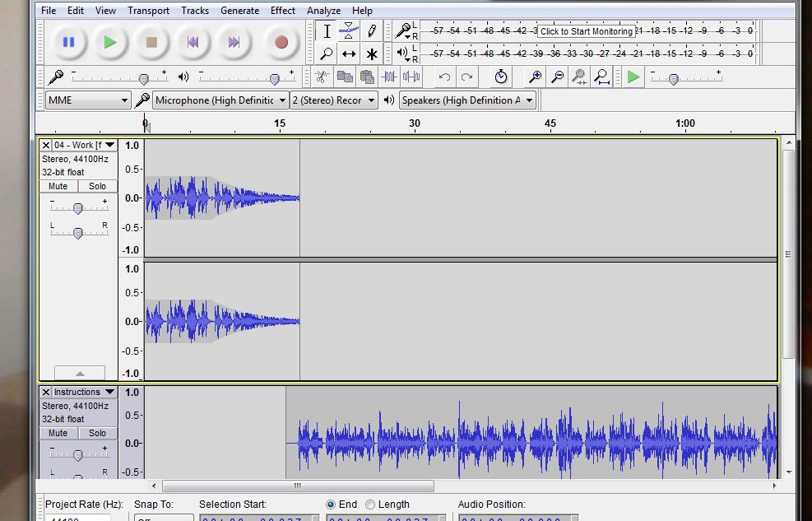Click the Sync-Lock Tracks clock icon

[x=501, y=77]
